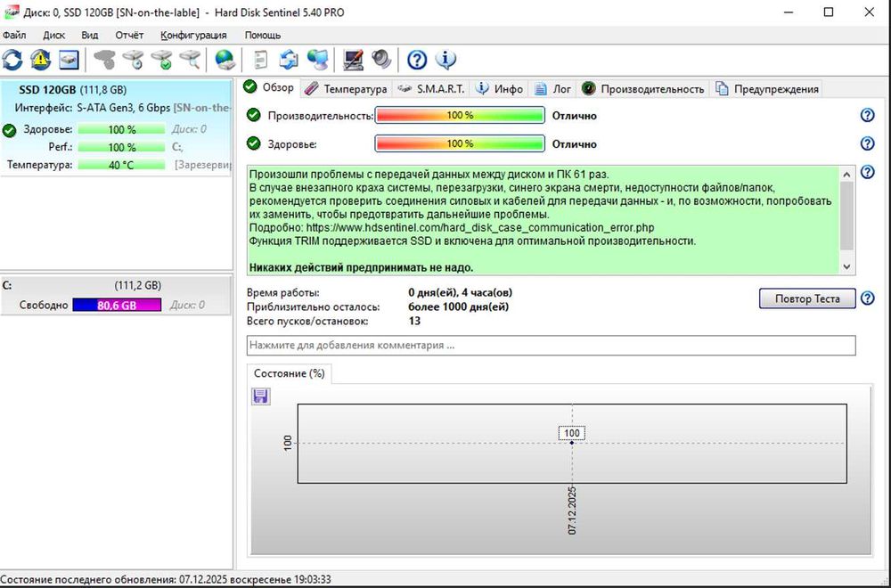Click the monitor with pen configuration icon
Image resolution: width=891 pixels, height=588 pixels.
tap(353, 59)
